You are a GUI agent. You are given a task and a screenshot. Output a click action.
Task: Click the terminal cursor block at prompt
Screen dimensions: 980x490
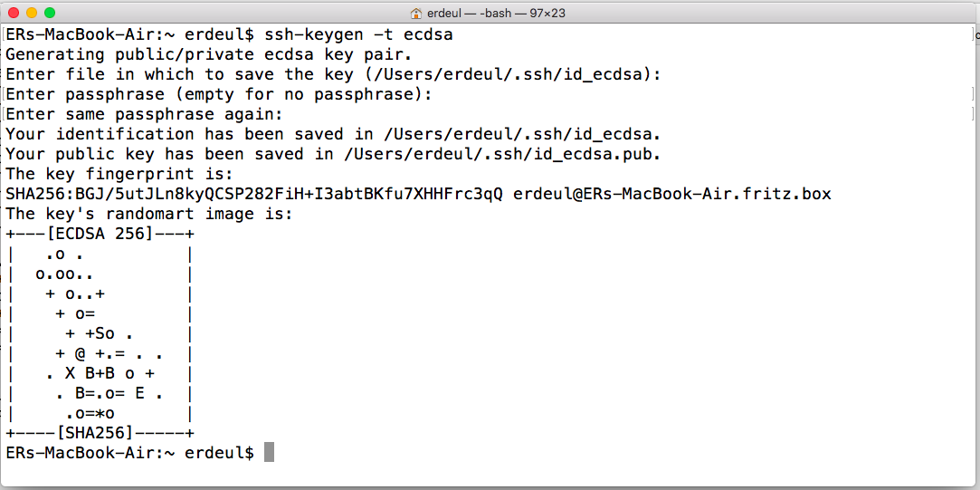click(x=269, y=452)
